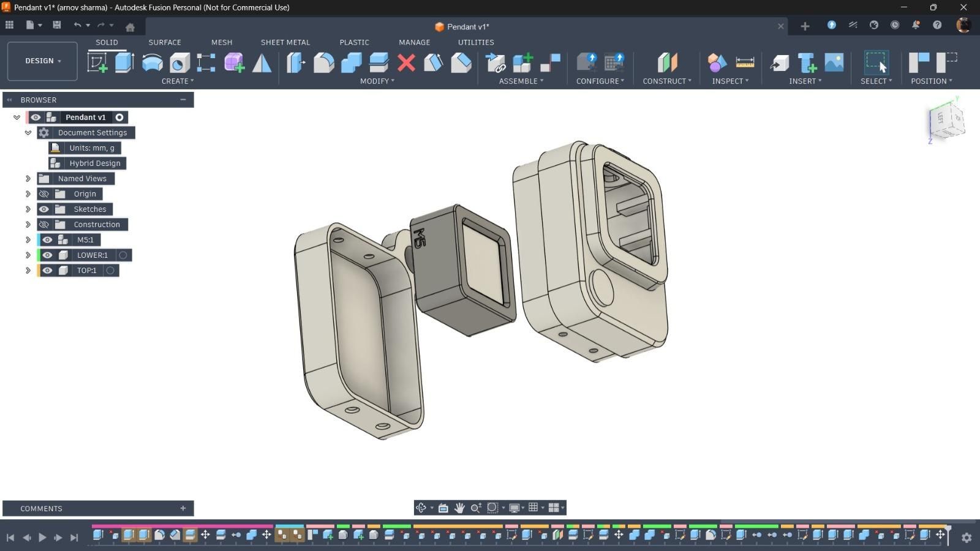Hide the Sketches folder
This screenshot has height=551, width=980.
pyautogui.click(x=44, y=209)
